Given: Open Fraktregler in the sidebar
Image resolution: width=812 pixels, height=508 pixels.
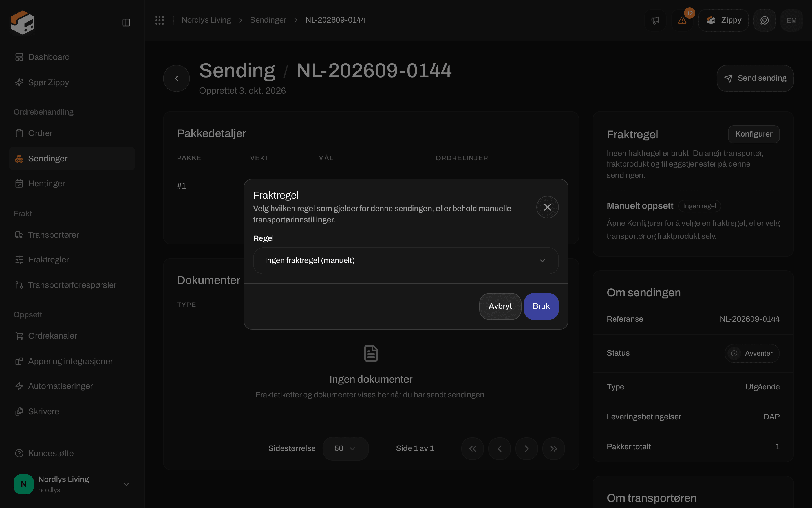Looking at the screenshot, I should [72, 260].
